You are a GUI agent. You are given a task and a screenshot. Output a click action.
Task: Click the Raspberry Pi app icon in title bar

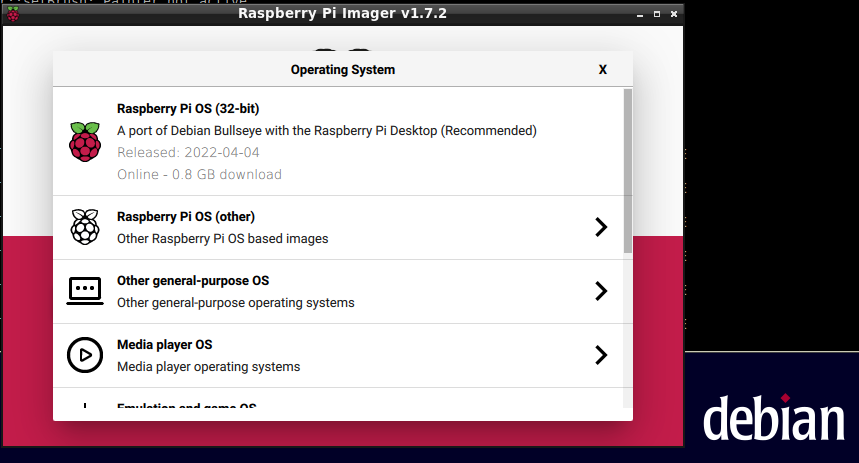point(12,14)
